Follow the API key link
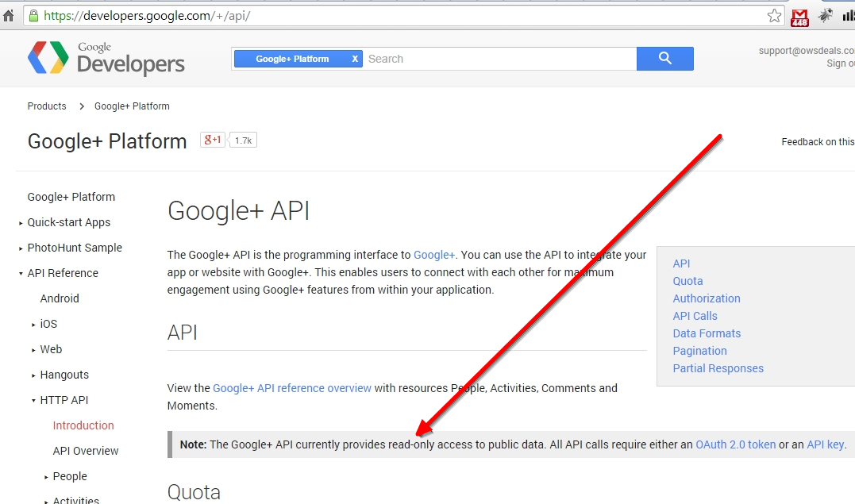The width and height of the screenshot is (855, 504). click(x=826, y=444)
